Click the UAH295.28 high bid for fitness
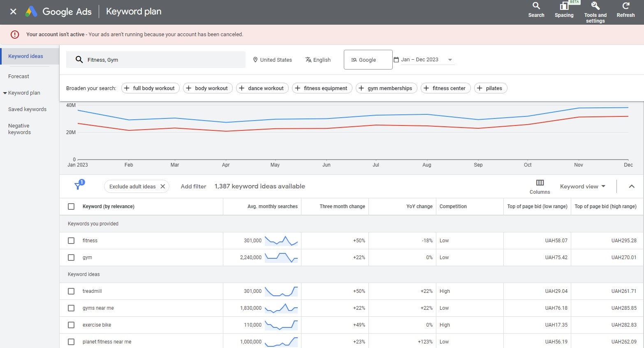 623,241
